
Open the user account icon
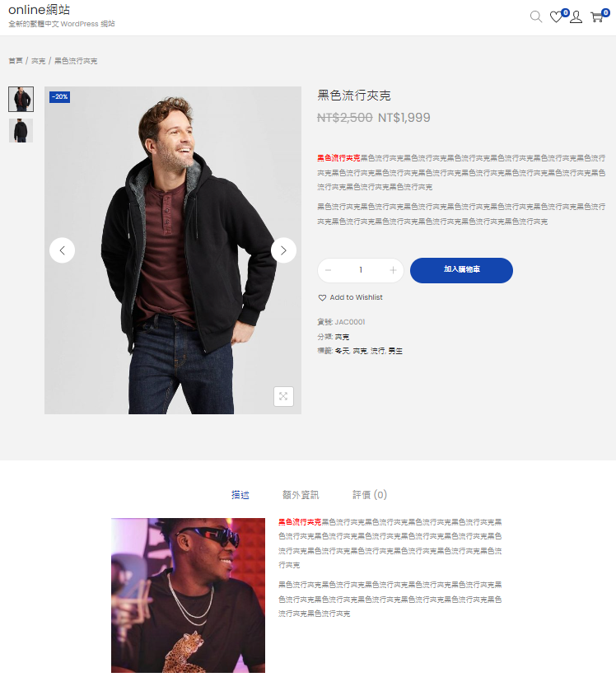576,16
